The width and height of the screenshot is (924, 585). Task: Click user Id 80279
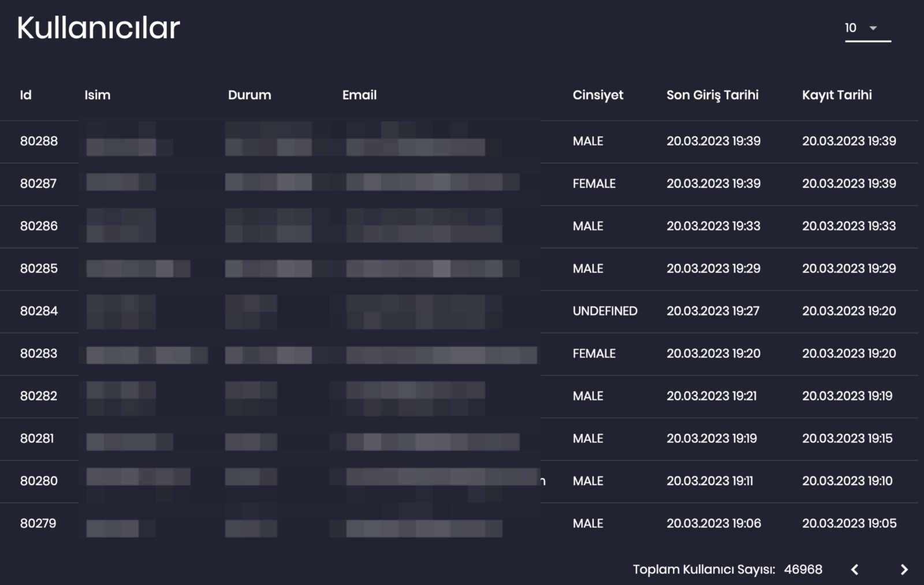tap(38, 523)
